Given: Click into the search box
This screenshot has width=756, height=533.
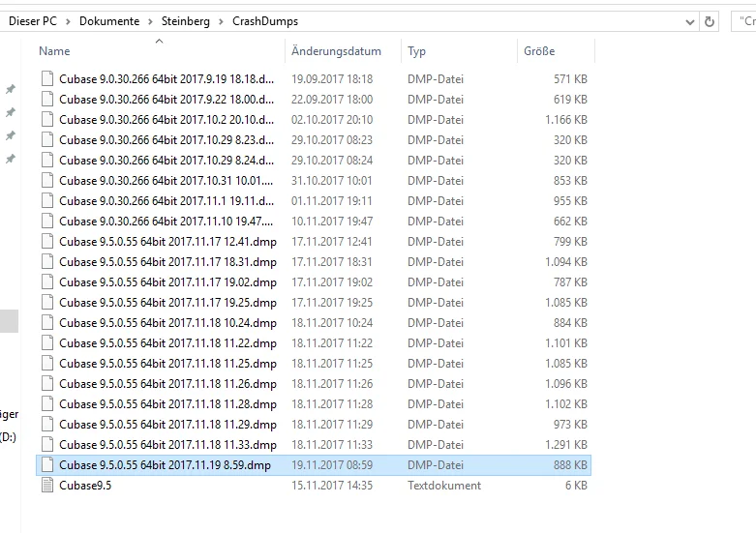Looking at the screenshot, I should [743, 21].
